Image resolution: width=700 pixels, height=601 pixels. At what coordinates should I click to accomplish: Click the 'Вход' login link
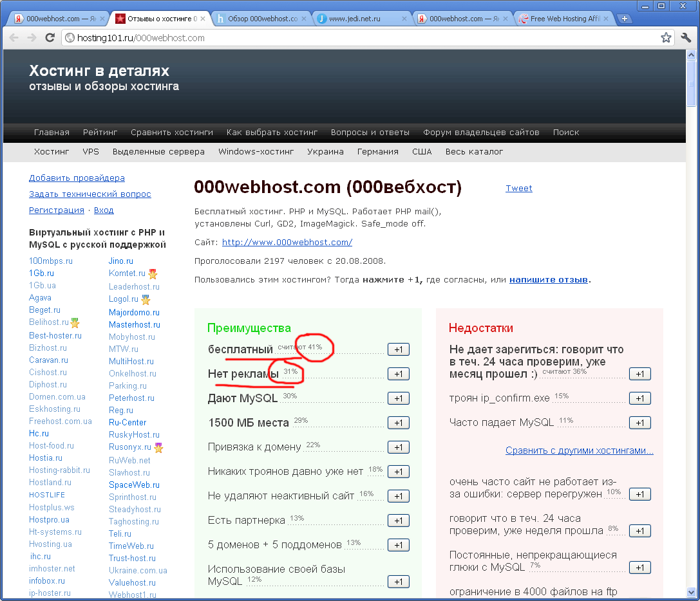point(104,210)
